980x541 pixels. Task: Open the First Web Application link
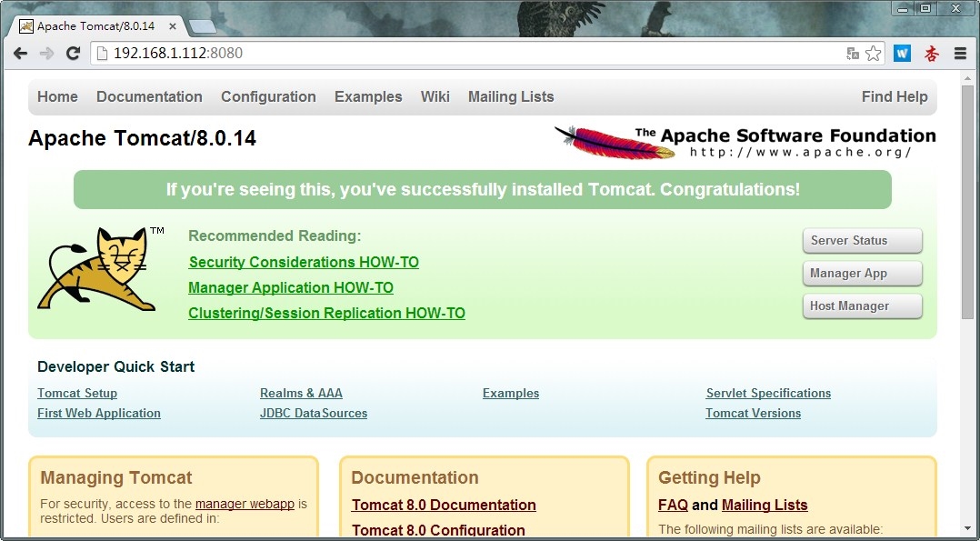(99, 414)
